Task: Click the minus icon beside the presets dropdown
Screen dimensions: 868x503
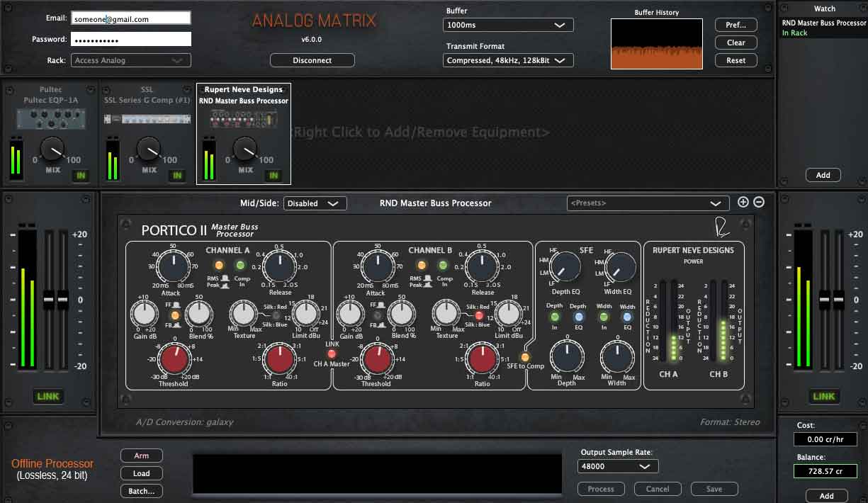Action: (x=758, y=202)
